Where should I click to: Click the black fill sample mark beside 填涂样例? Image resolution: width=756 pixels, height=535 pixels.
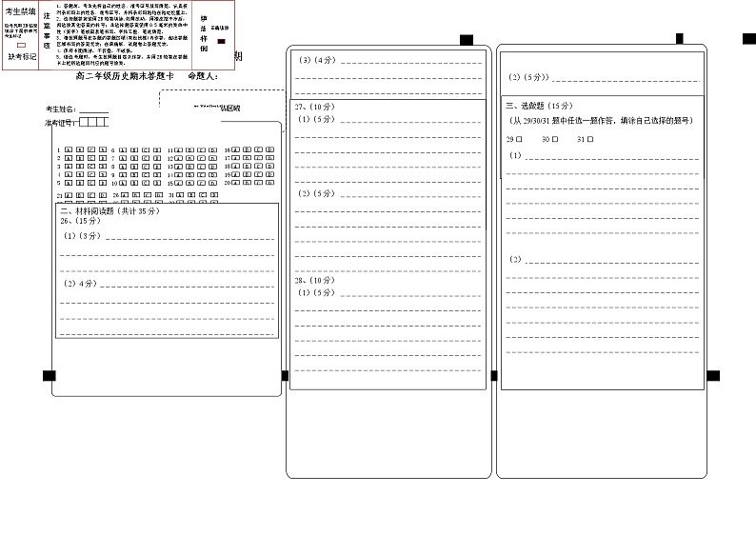(x=221, y=42)
